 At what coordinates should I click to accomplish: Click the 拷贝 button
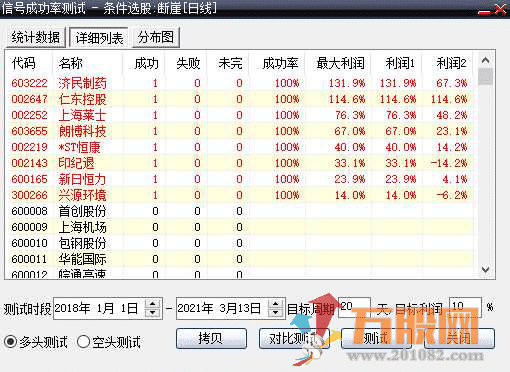coord(211,339)
